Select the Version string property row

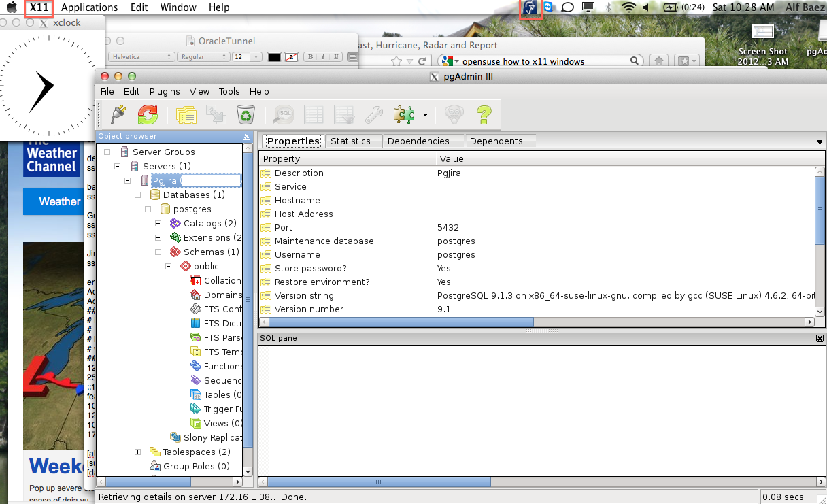[x=537, y=295]
